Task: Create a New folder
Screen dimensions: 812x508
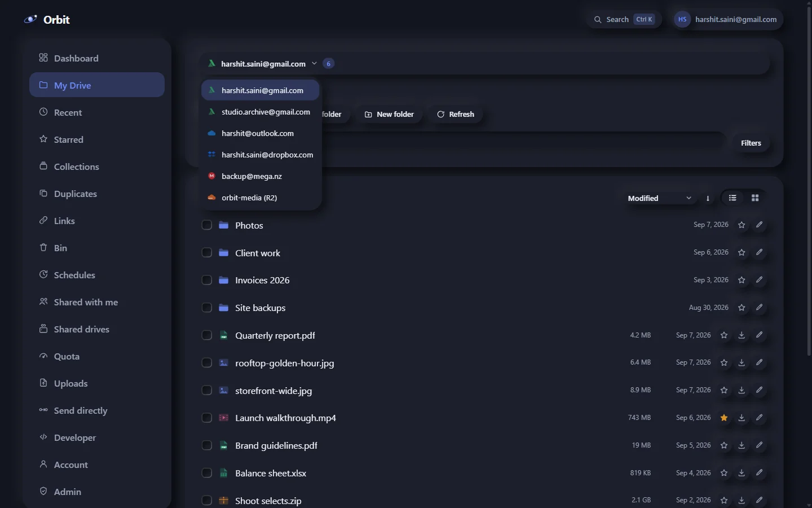Action: click(389, 114)
